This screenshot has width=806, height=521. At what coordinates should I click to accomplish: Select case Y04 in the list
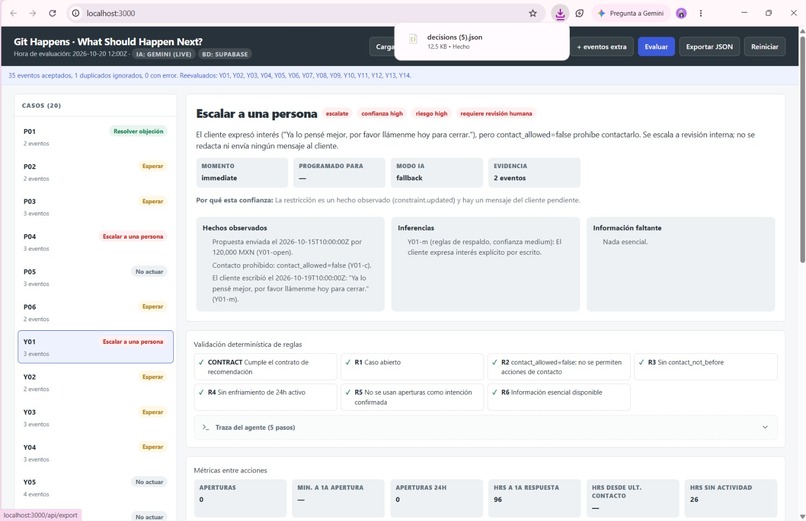pyautogui.click(x=96, y=452)
